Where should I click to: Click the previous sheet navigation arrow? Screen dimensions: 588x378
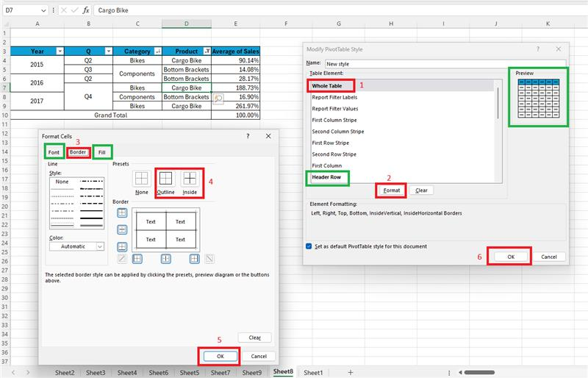click(13, 372)
